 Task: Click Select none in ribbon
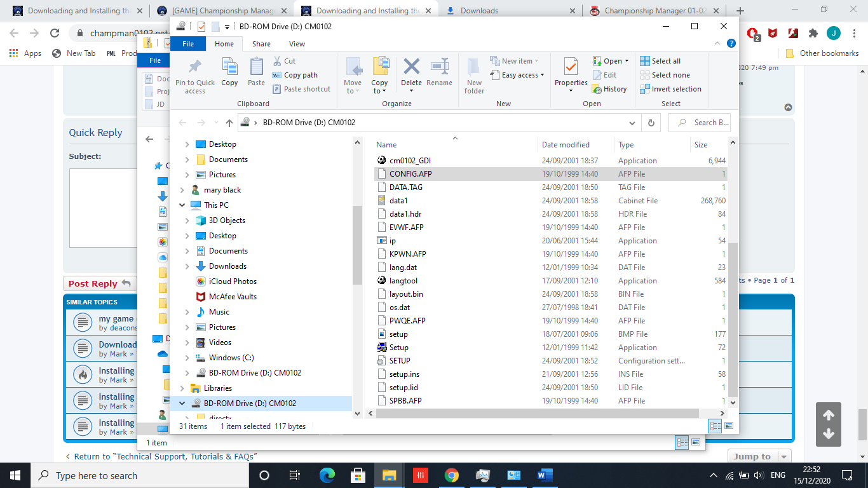coord(665,75)
